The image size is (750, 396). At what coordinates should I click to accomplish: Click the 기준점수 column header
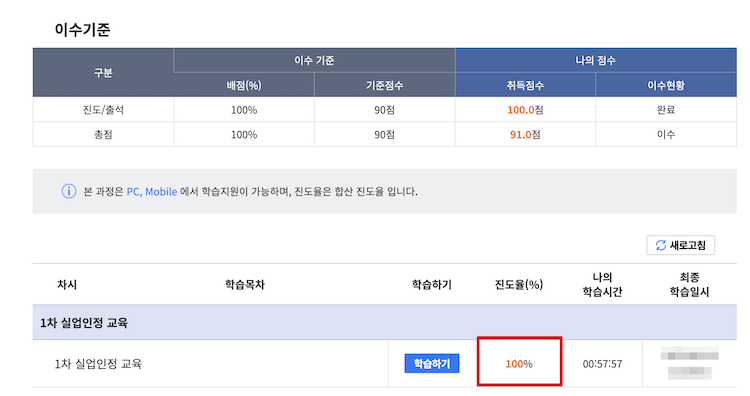point(385,85)
